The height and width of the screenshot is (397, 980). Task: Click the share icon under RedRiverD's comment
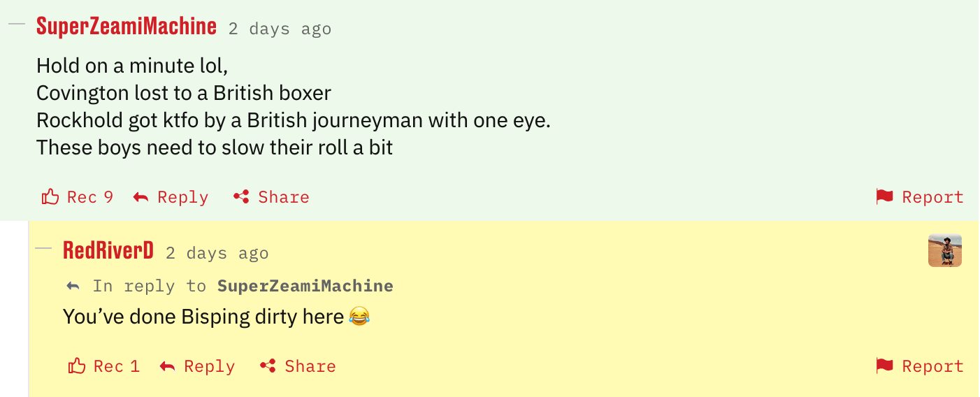pyautogui.click(x=268, y=366)
